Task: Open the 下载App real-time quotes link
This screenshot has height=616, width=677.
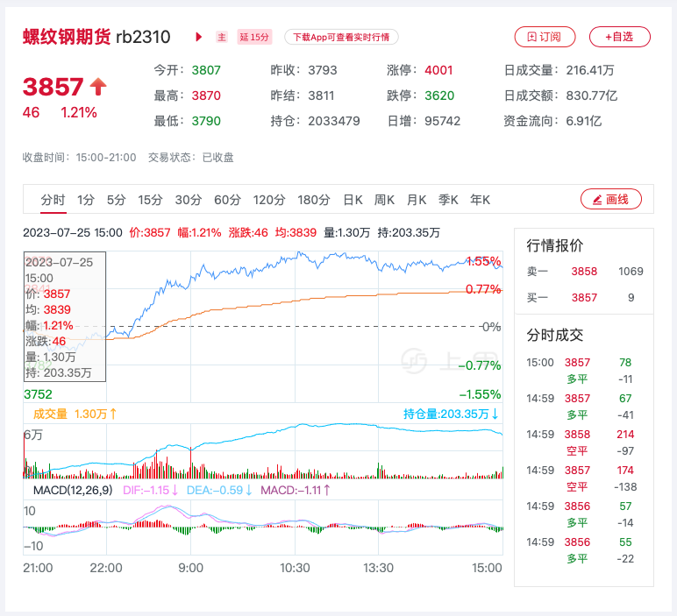Action: 341,37
